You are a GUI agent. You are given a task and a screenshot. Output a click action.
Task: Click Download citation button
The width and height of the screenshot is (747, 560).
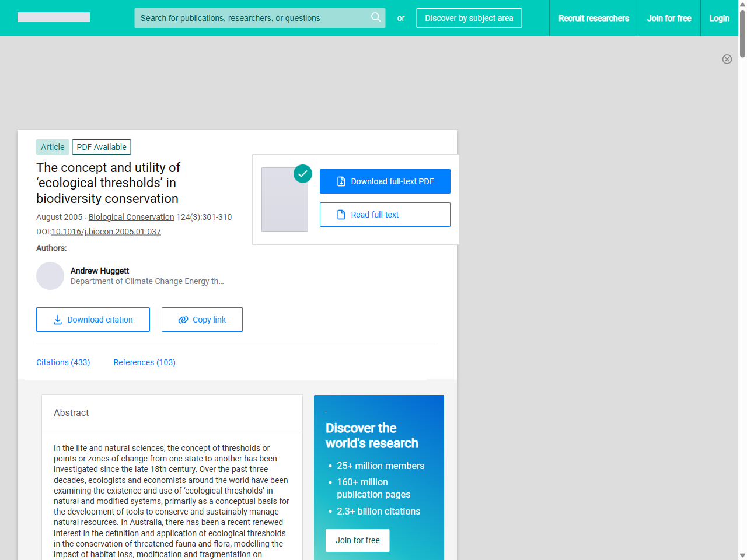[93, 320]
